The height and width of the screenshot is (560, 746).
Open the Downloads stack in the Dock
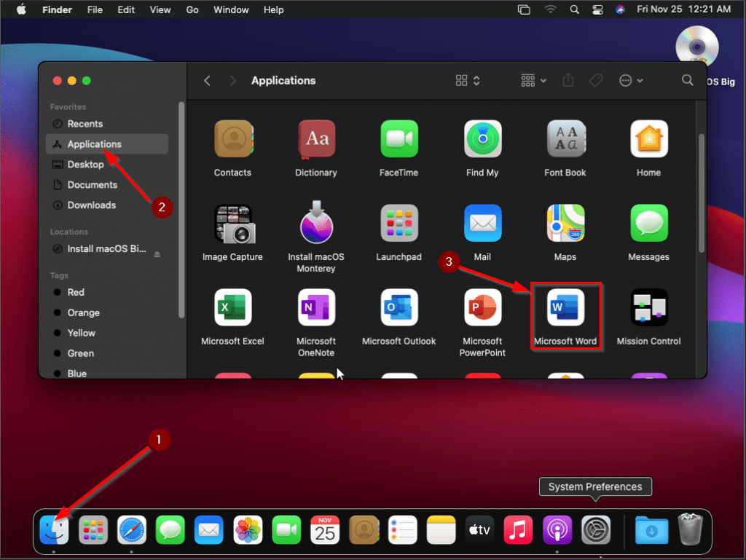pos(651,529)
